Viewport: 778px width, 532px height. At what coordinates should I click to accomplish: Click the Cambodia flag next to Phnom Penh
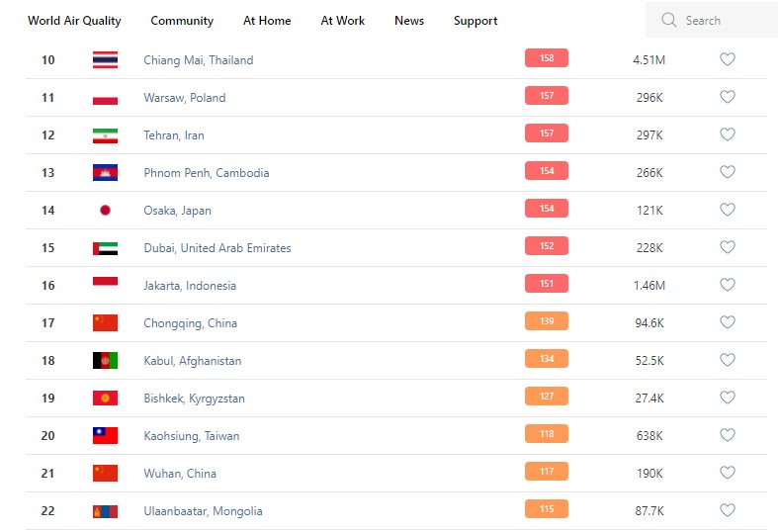[105, 173]
